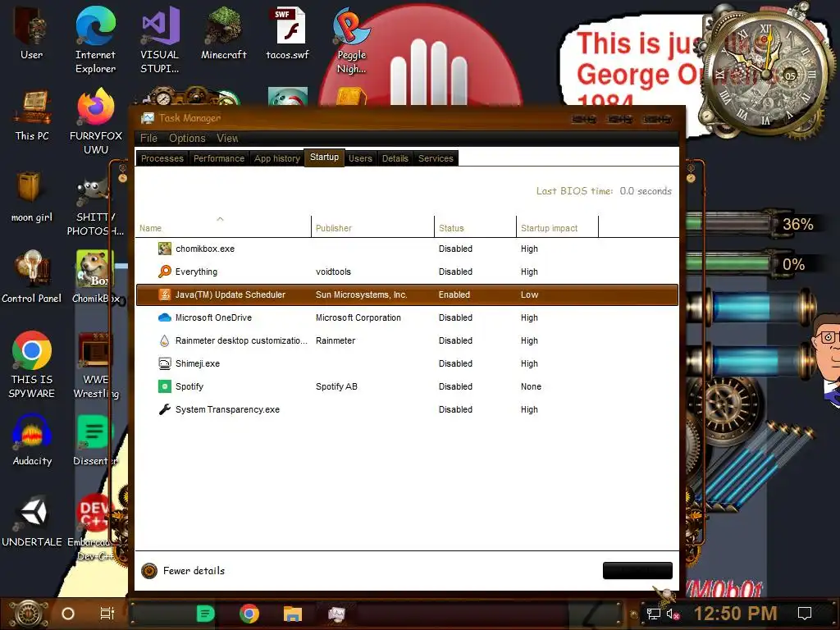Open the ChomikBox desktop icon
This screenshot has height=630, width=840.
point(94,269)
